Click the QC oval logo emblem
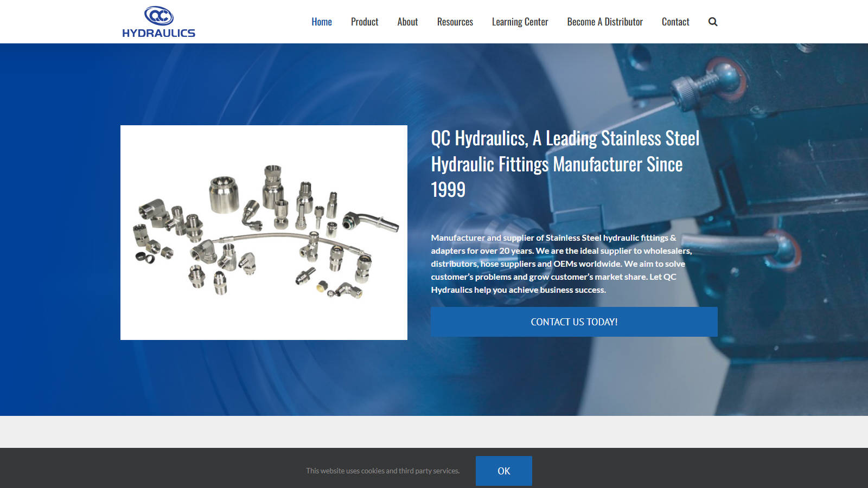This screenshot has height=488, width=868. pos(158,16)
